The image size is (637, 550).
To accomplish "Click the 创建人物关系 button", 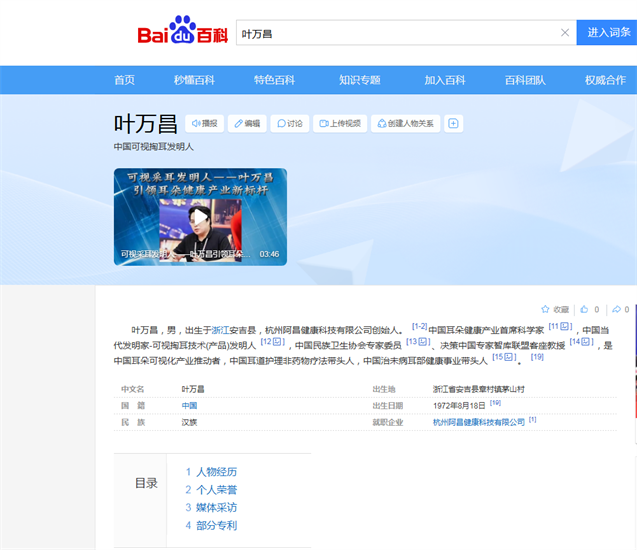I will (x=405, y=123).
